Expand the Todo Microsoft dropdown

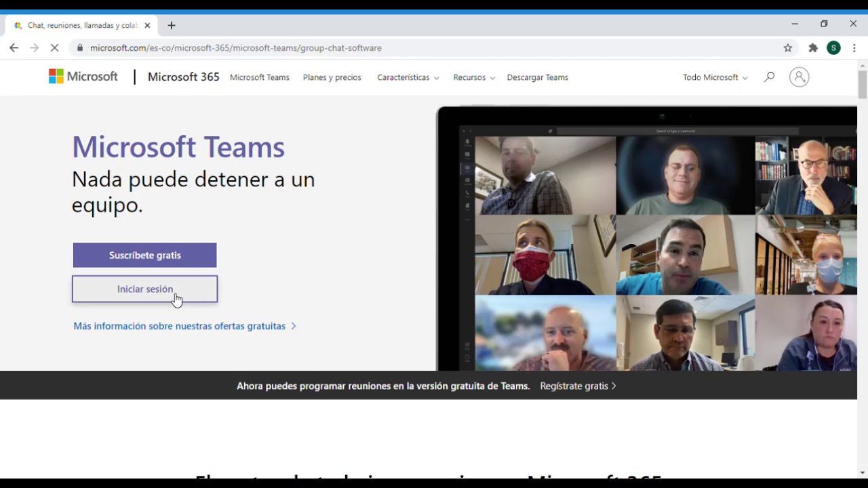[715, 77]
